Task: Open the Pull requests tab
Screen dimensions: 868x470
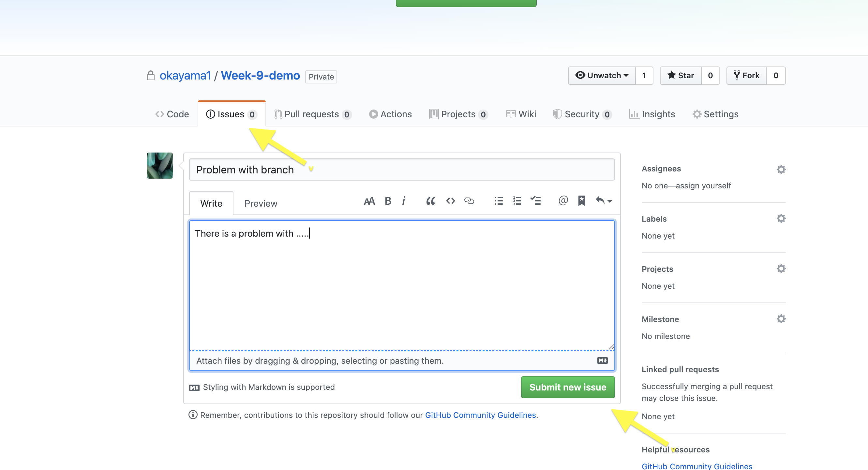Action: pos(312,114)
